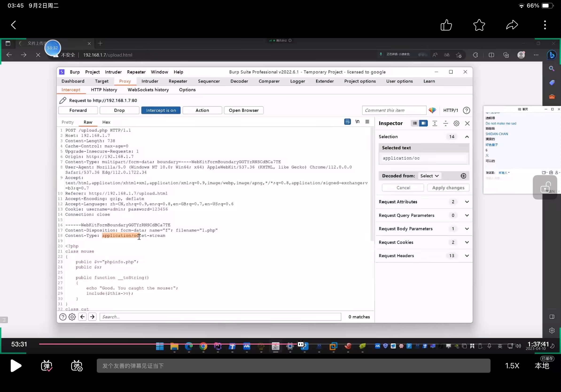Add a decoding step plus icon
The height and width of the screenshot is (392, 561).
pyautogui.click(x=463, y=176)
